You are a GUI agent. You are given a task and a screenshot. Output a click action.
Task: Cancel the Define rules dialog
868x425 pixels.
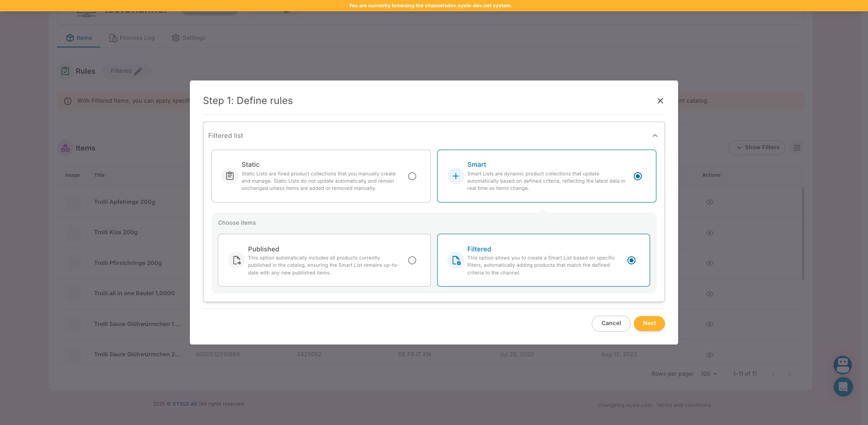coord(611,323)
